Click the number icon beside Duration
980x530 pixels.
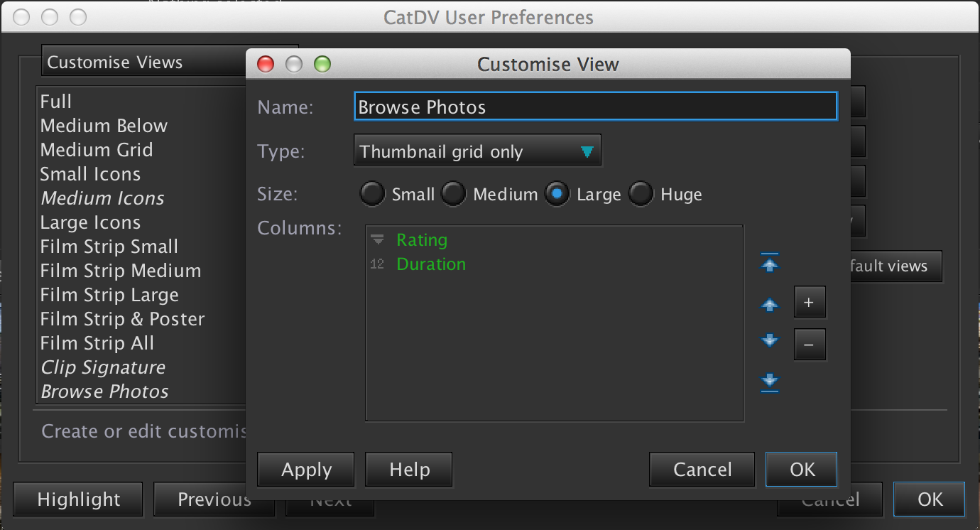tap(377, 264)
